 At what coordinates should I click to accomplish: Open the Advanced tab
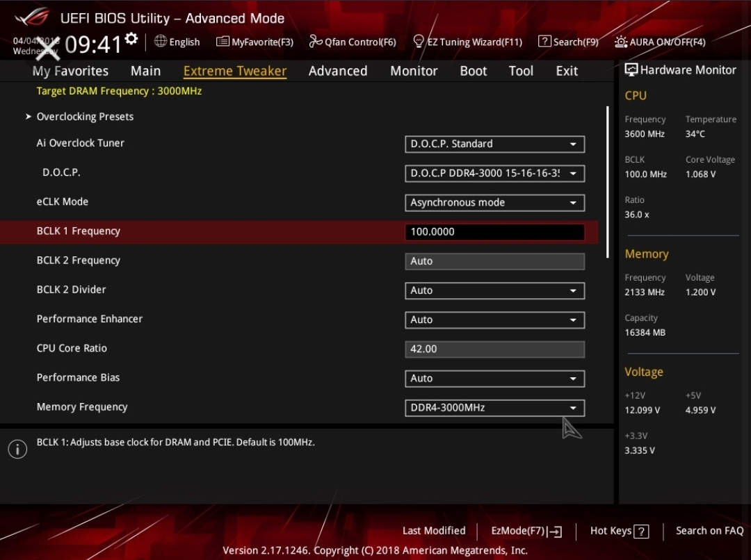338,71
